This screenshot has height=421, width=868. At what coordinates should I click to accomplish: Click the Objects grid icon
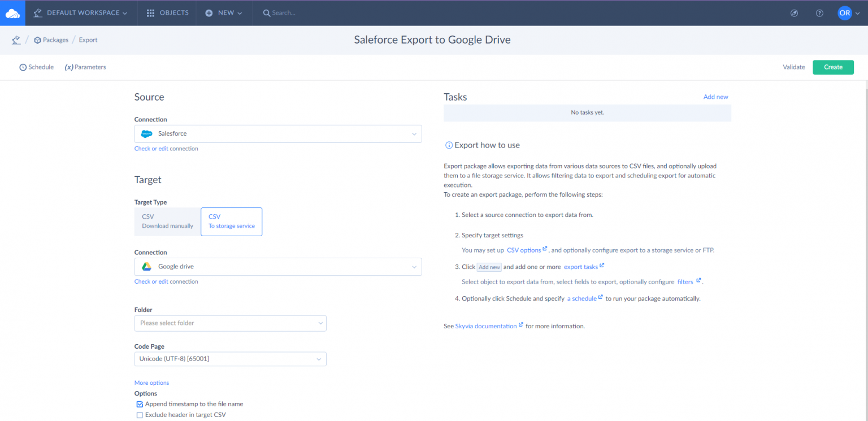150,13
